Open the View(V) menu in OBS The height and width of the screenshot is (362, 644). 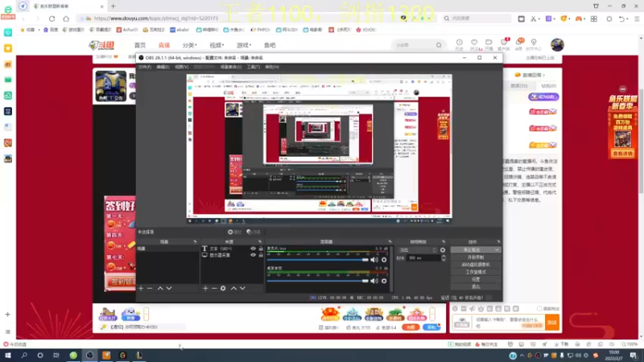click(182, 67)
